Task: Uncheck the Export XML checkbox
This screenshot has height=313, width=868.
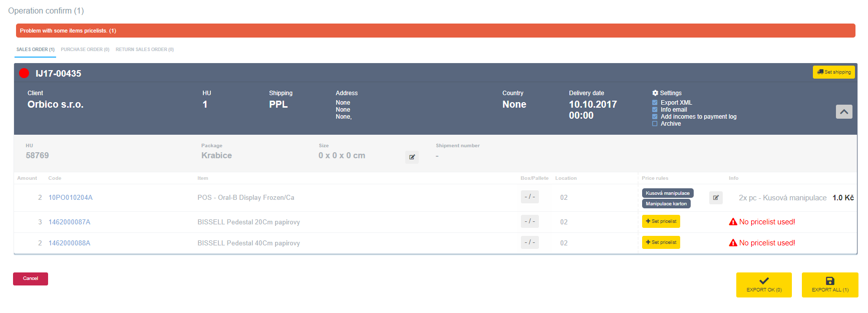Action: click(x=655, y=103)
